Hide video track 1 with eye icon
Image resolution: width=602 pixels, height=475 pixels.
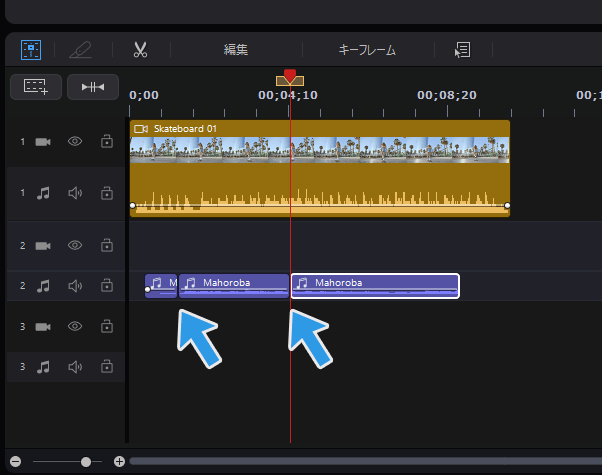[74, 142]
